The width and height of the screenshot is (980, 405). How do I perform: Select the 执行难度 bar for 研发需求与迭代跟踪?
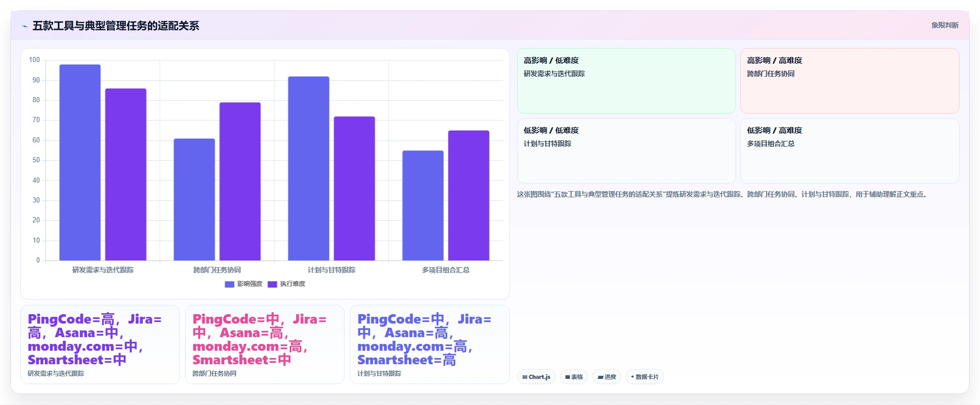(x=126, y=174)
